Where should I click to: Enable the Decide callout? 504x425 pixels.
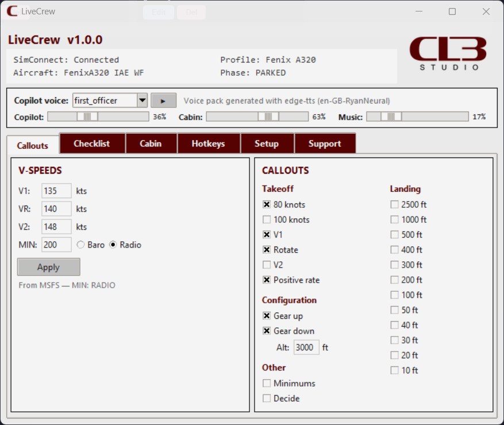coord(267,398)
